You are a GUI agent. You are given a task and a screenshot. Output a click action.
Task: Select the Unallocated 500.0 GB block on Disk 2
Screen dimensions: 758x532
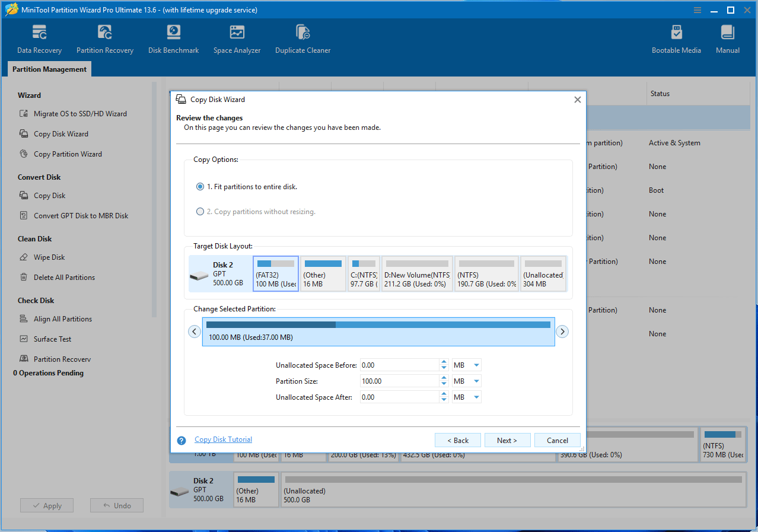tap(513, 489)
